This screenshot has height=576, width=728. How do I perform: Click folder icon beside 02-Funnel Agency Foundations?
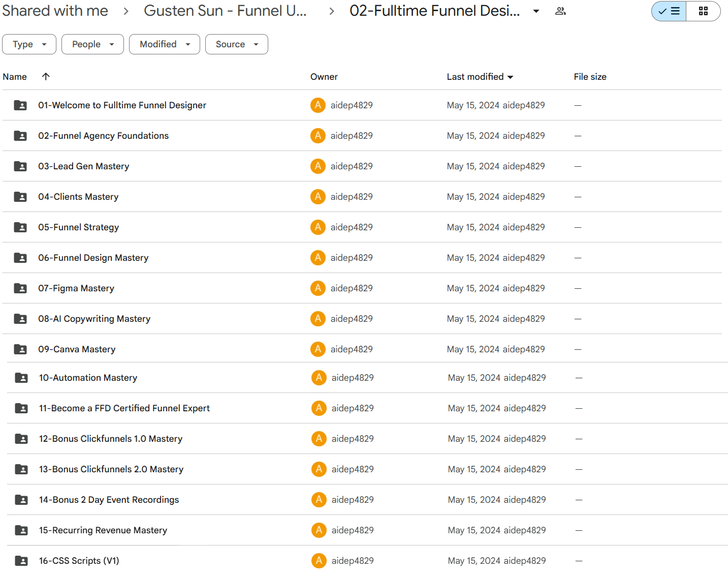coord(20,136)
